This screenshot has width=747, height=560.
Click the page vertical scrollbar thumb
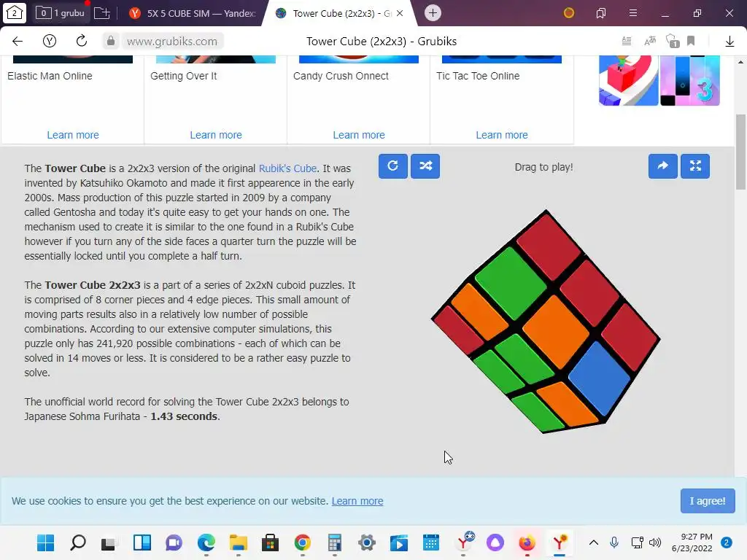click(x=740, y=152)
